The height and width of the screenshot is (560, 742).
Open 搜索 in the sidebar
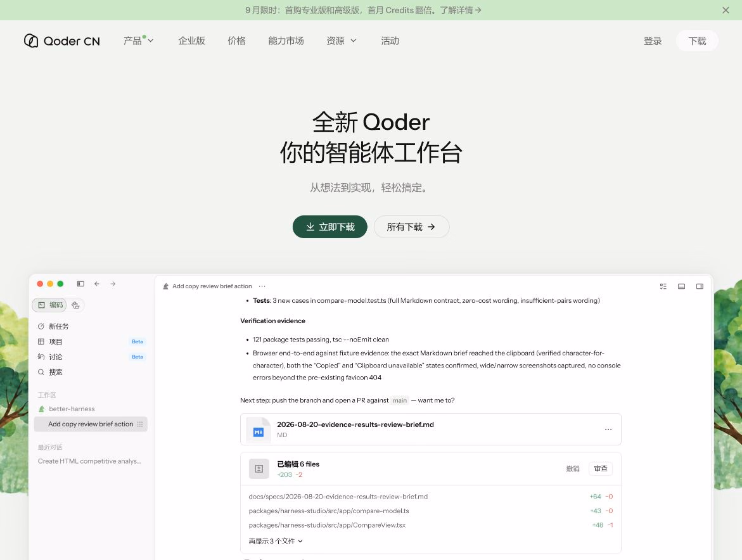point(91,372)
